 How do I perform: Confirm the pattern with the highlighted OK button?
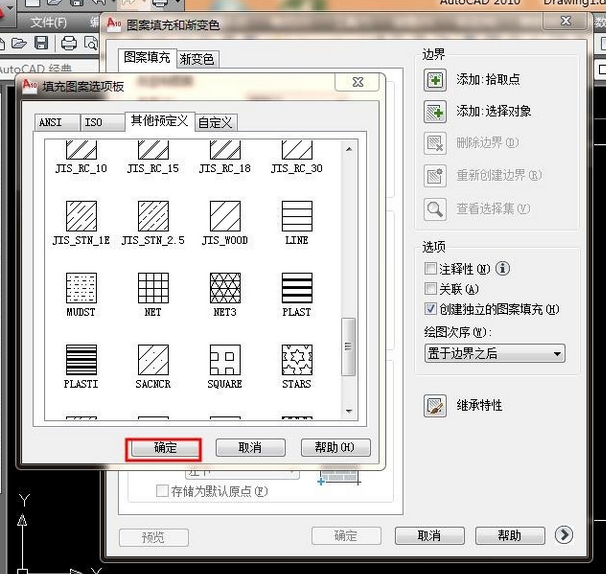tap(164, 448)
